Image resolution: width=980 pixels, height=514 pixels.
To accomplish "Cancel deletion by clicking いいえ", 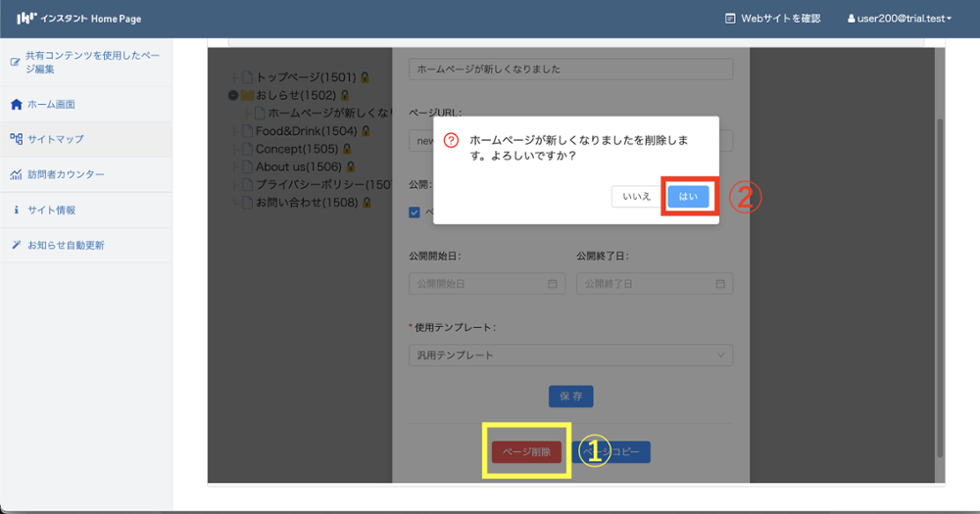I will point(636,196).
